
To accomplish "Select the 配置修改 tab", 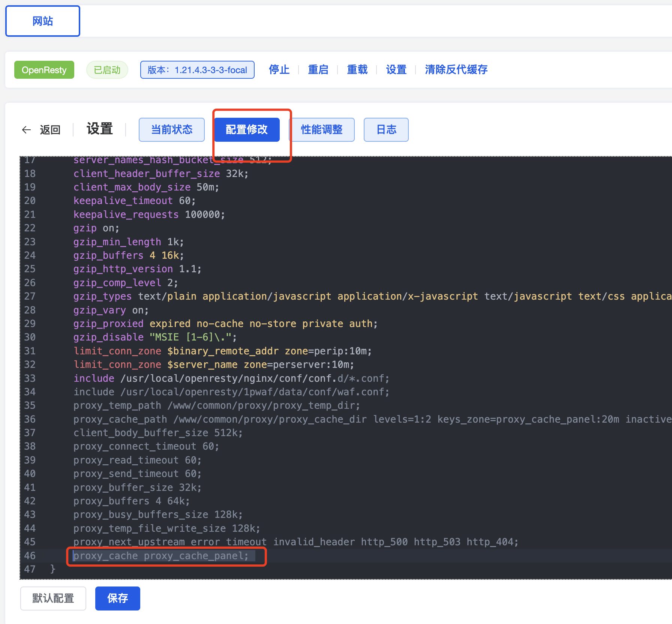I will coord(247,130).
